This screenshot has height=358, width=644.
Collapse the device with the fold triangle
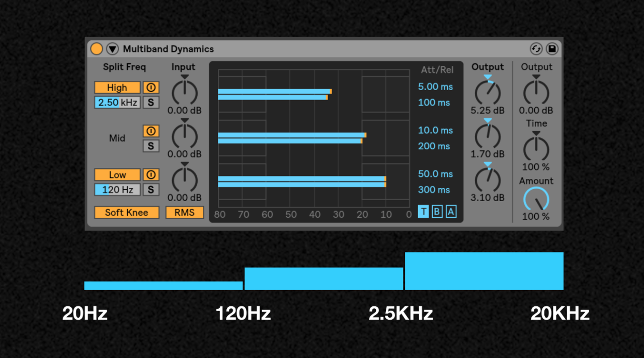pos(112,49)
